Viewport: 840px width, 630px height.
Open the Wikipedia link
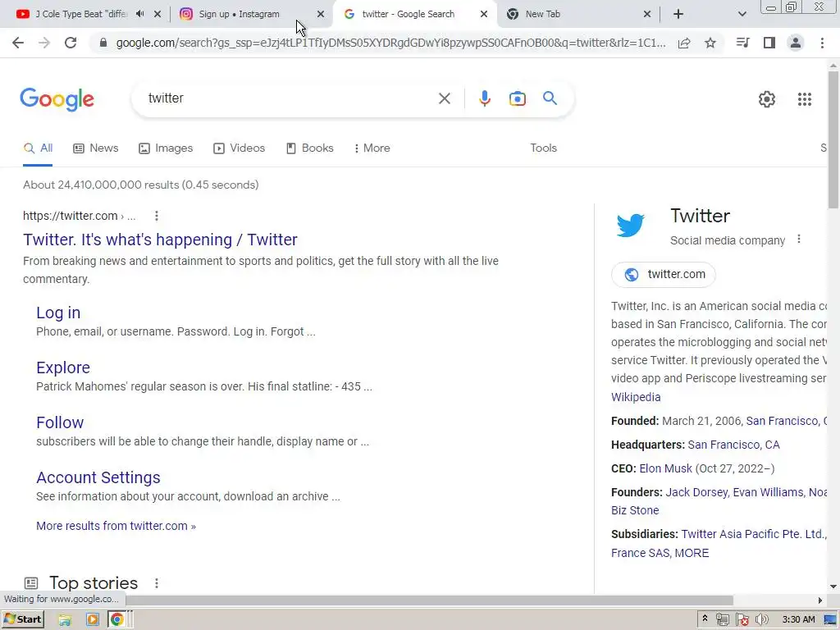click(636, 398)
